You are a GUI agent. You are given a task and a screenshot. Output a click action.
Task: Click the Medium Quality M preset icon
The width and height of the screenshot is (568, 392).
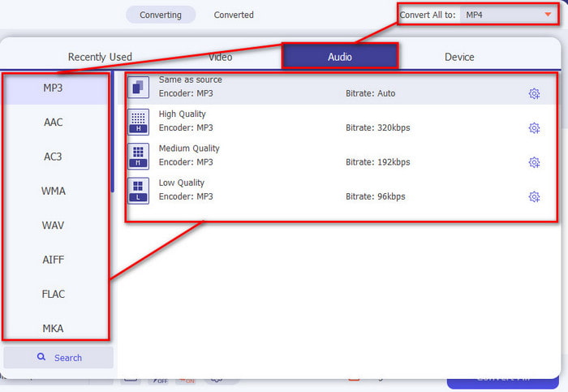[x=138, y=156]
